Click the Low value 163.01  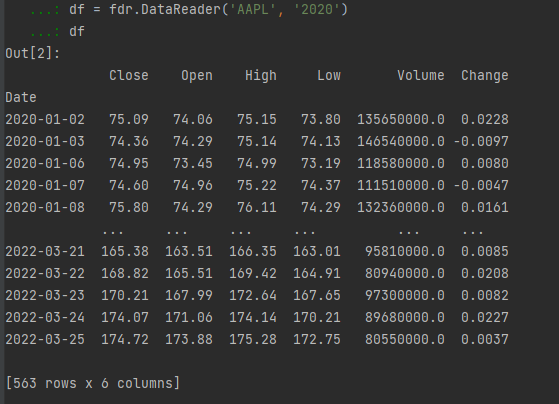point(317,251)
